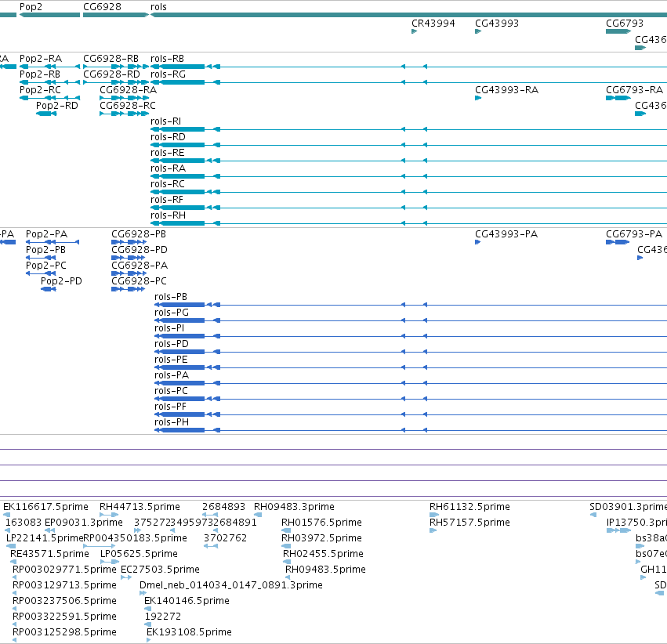Select the RH44713.5prime EST label
667x644 pixels.
(x=140, y=507)
